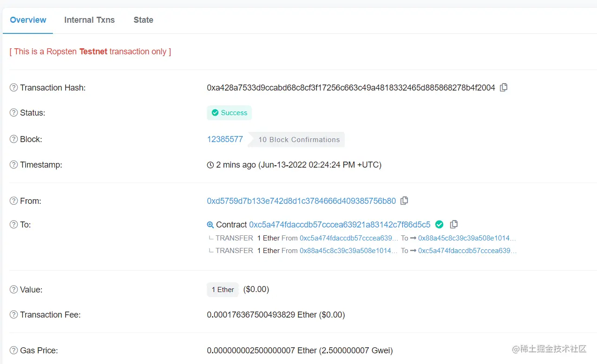Click help icon next to Gas Price
The height and width of the screenshot is (364, 597).
point(14,351)
